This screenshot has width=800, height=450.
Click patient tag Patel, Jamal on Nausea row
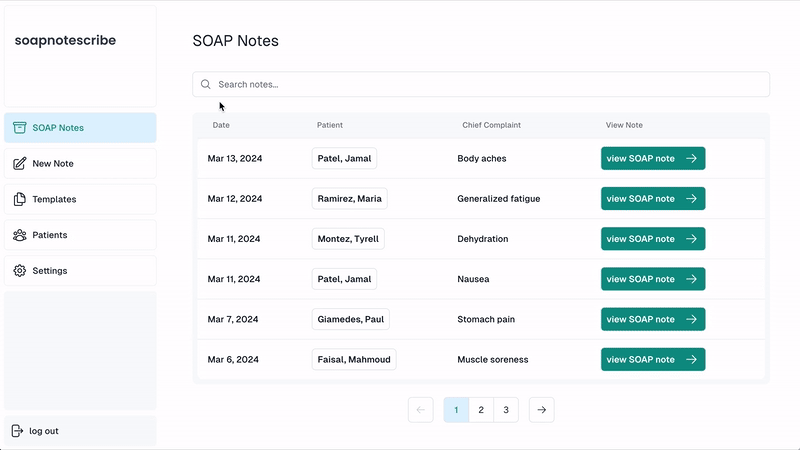tap(344, 279)
